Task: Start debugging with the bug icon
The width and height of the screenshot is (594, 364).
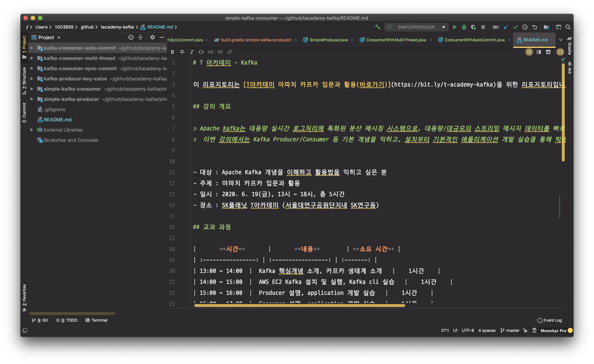Action: pyautogui.click(x=464, y=27)
